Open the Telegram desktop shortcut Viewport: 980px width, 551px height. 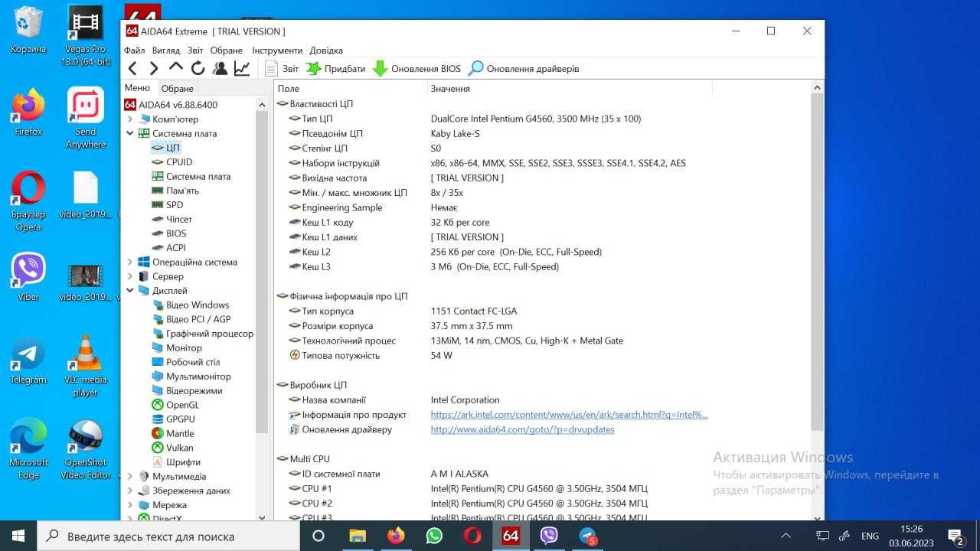click(28, 360)
